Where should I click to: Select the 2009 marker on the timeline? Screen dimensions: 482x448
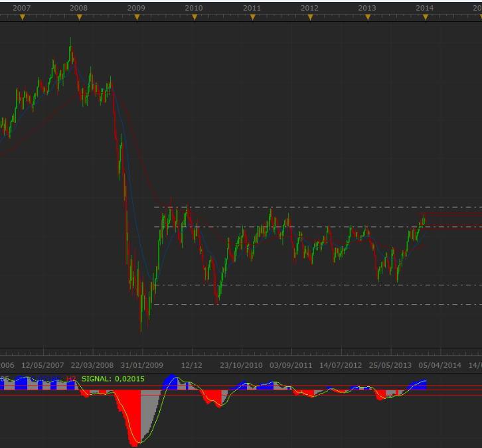click(137, 17)
